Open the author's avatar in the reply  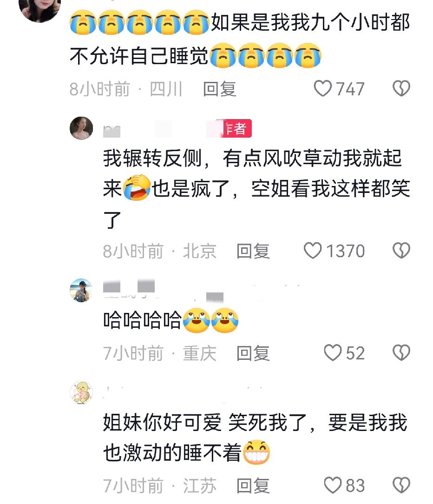coord(81,128)
